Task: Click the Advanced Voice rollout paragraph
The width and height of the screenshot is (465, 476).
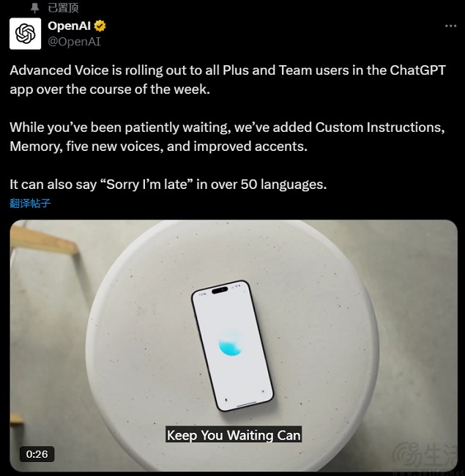Action: tap(228, 80)
